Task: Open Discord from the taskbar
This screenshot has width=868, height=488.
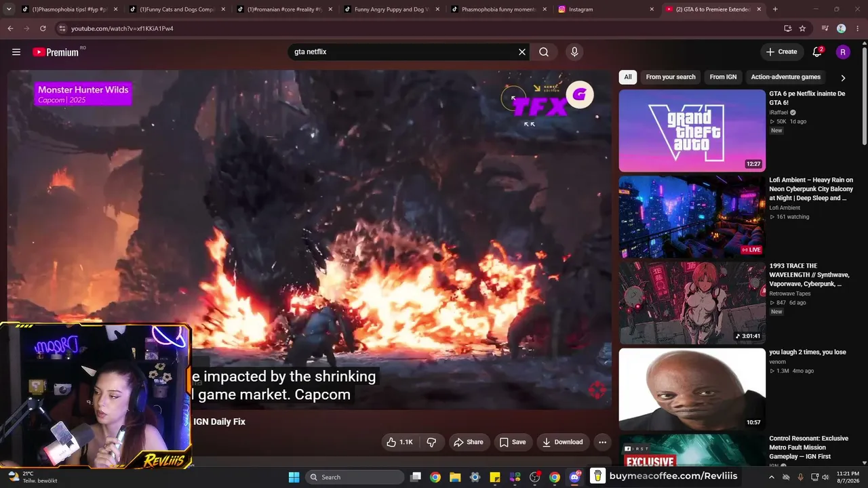Action: pos(574,477)
